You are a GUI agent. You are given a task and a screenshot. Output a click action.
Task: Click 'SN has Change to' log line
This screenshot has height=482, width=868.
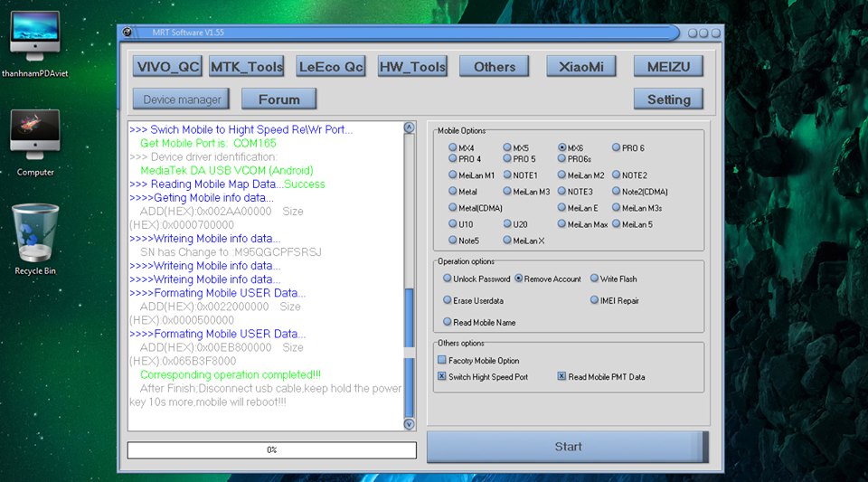(231, 251)
